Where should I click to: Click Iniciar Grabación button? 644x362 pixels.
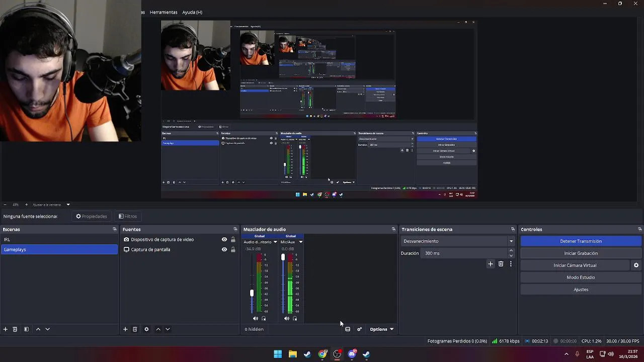point(581,253)
